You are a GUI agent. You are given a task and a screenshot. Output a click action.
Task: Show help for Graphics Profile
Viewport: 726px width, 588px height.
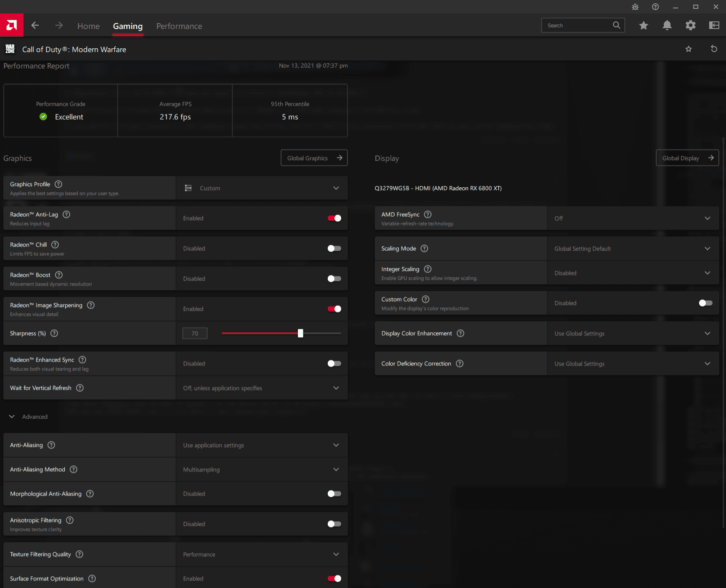click(x=58, y=184)
